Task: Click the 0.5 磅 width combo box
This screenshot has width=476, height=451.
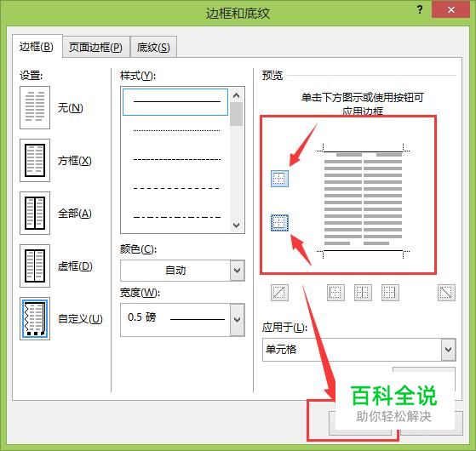Action: click(x=182, y=320)
